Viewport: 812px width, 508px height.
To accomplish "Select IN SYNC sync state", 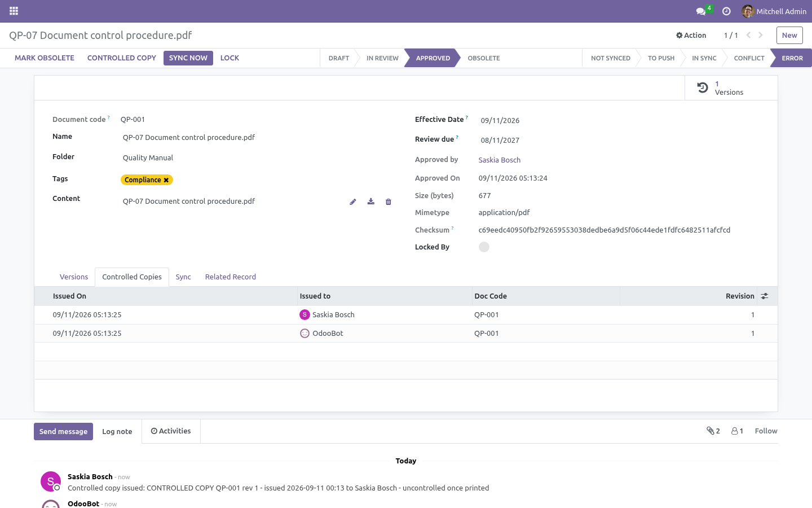I will 704,58.
